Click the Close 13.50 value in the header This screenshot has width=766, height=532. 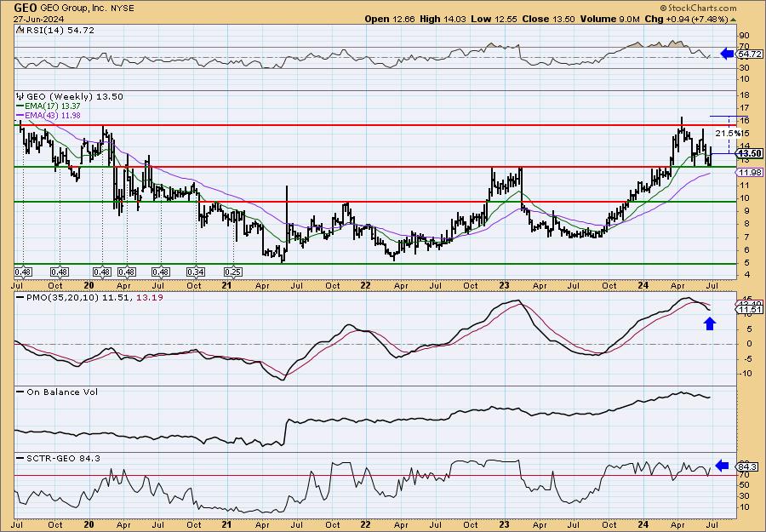pyautogui.click(x=549, y=19)
